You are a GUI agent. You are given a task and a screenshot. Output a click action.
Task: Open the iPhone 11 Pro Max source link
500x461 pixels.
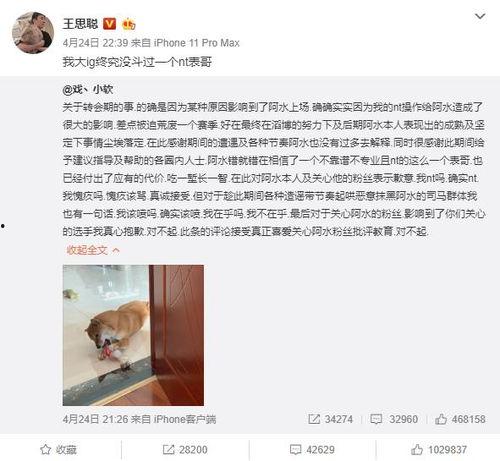click(x=197, y=43)
